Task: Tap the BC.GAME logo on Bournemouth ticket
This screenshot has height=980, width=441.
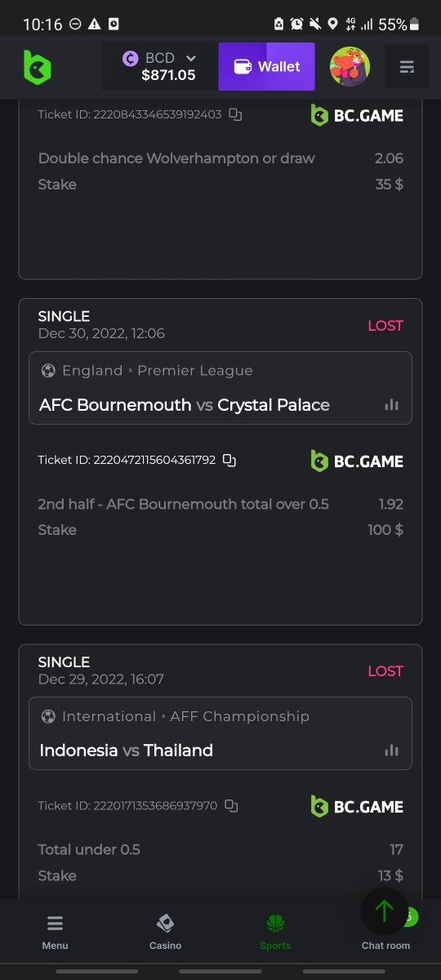Action: tap(357, 461)
